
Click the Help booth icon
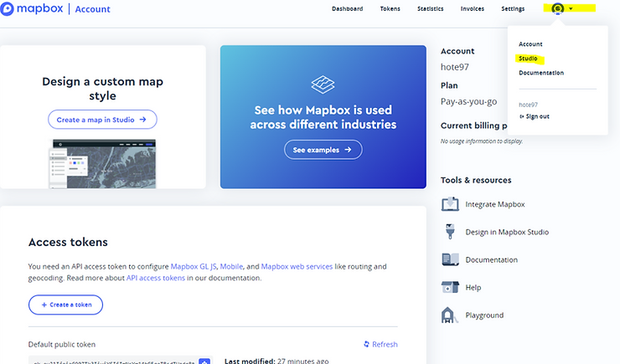coord(450,287)
